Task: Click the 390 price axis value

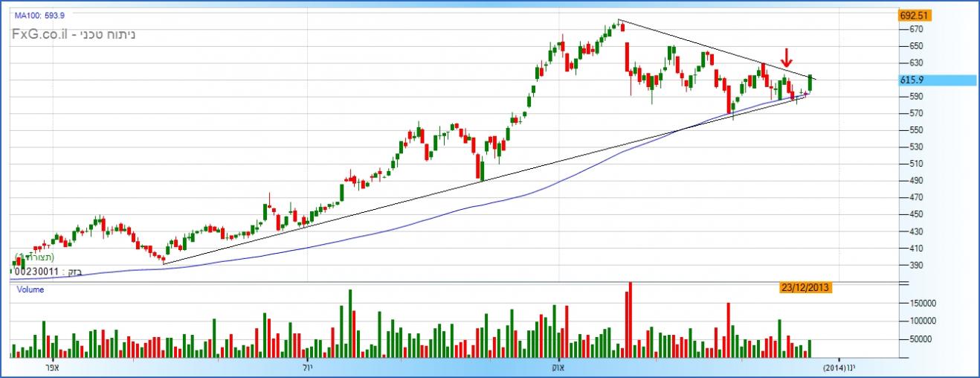Action: pyautogui.click(x=915, y=265)
